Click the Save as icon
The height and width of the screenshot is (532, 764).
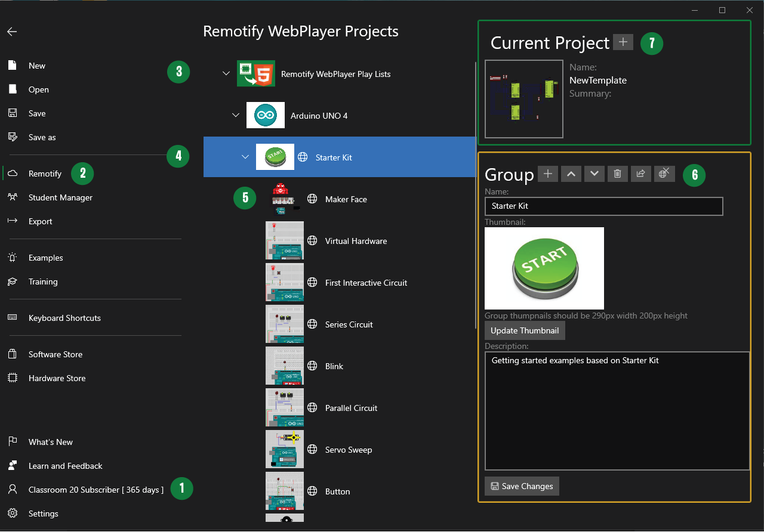(12, 137)
